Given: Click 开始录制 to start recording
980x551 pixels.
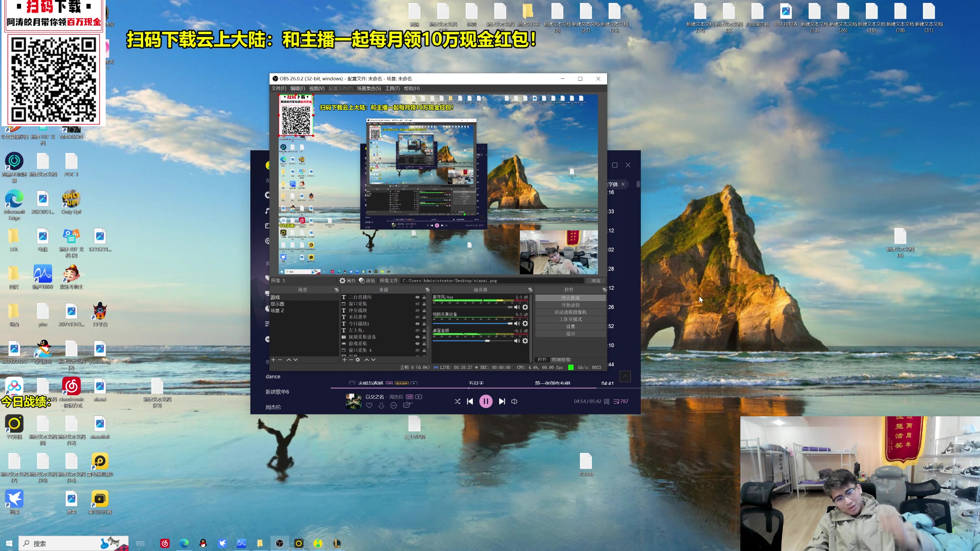Looking at the screenshot, I should tap(570, 305).
